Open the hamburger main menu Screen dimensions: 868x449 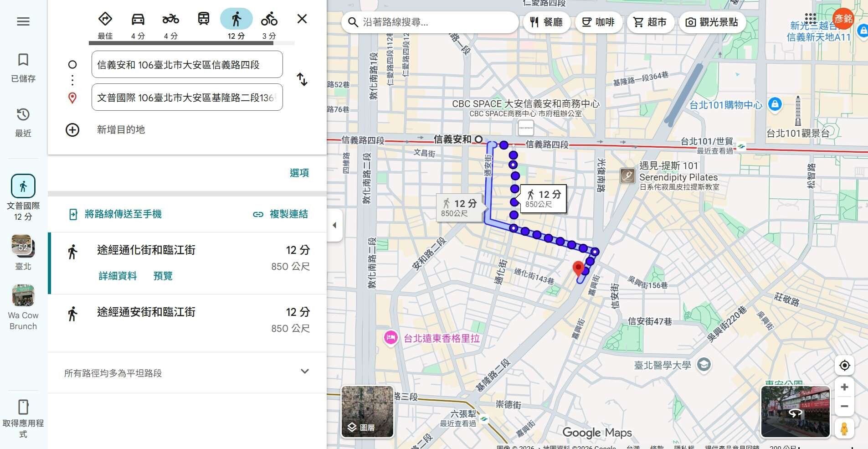pos(23,21)
